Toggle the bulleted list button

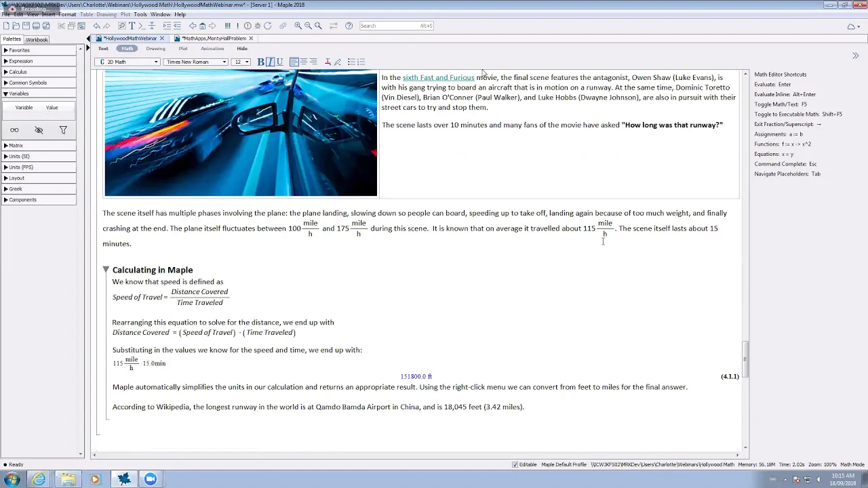coord(351,62)
